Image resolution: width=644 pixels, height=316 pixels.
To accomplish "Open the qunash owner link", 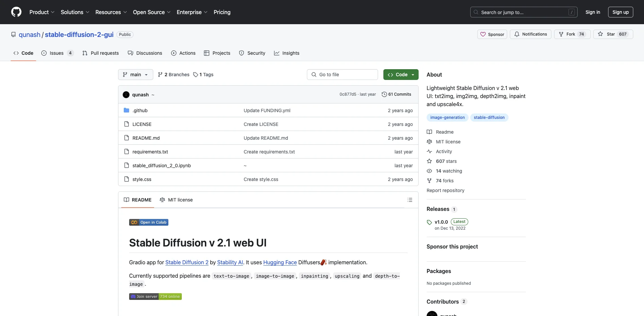I will click(30, 35).
